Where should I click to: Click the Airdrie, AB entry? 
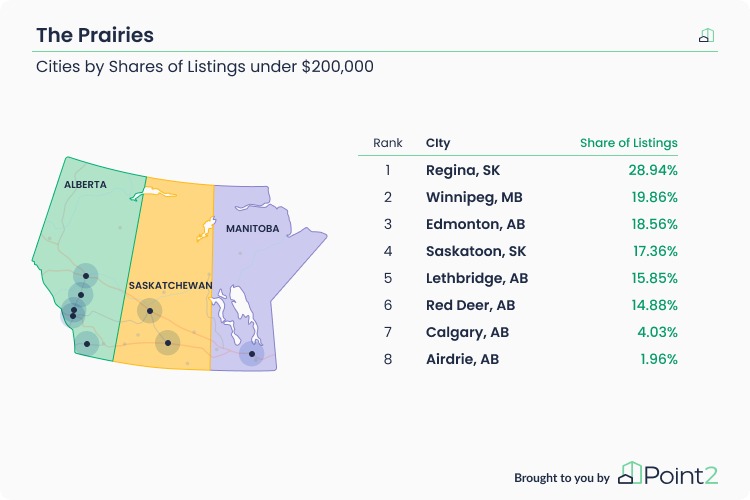point(462,359)
